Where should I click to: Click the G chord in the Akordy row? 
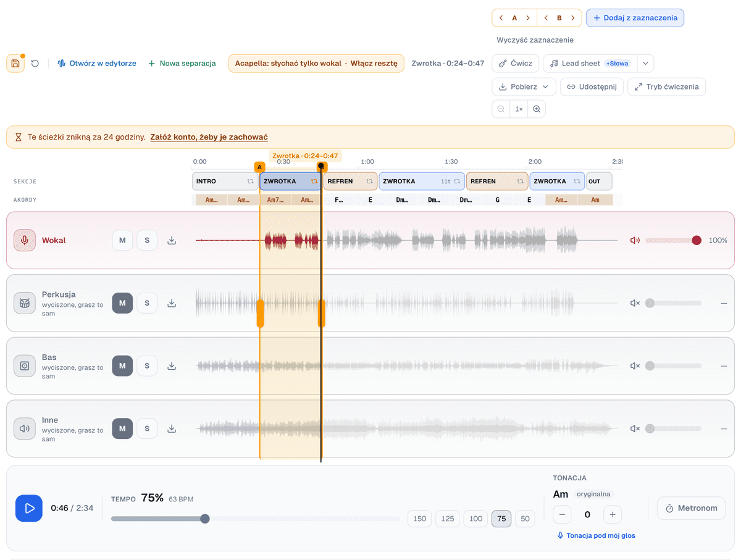click(x=498, y=200)
